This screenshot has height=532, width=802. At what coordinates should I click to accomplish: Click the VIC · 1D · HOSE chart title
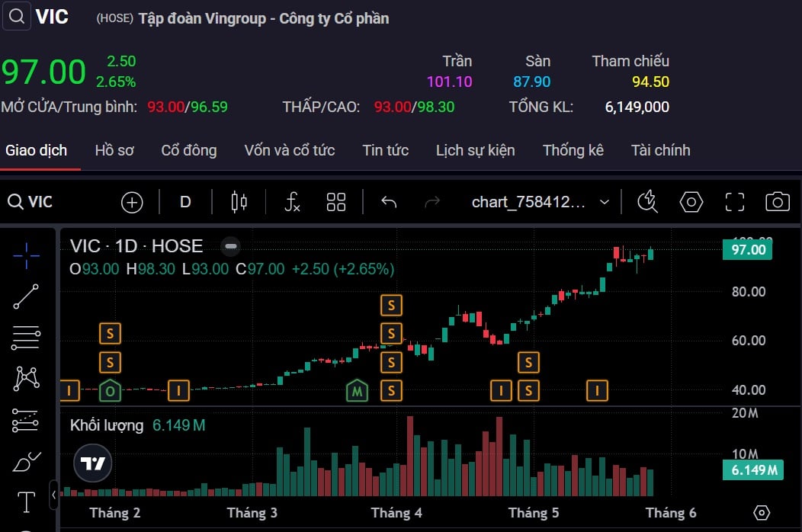pyautogui.click(x=136, y=246)
